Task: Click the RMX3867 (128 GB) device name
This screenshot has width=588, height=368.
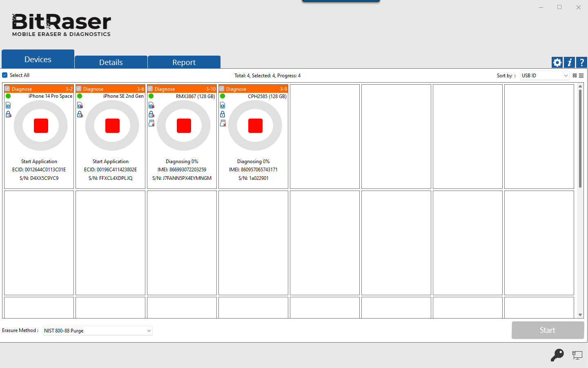Action: (196, 96)
